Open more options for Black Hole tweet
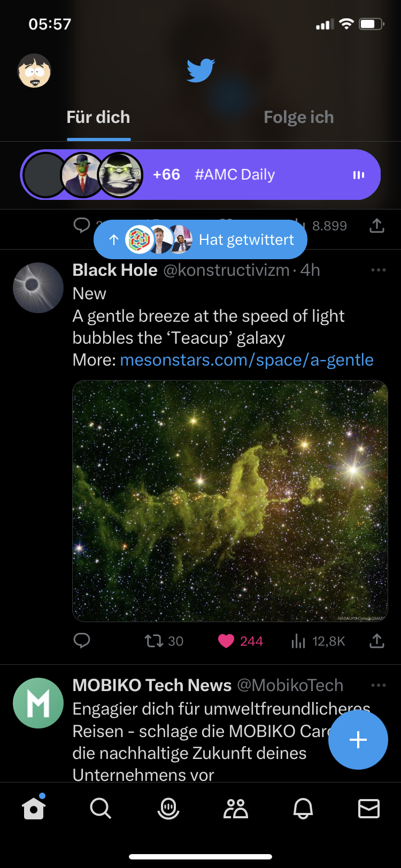The image size is (401, 868). click(x=378, y=270)
